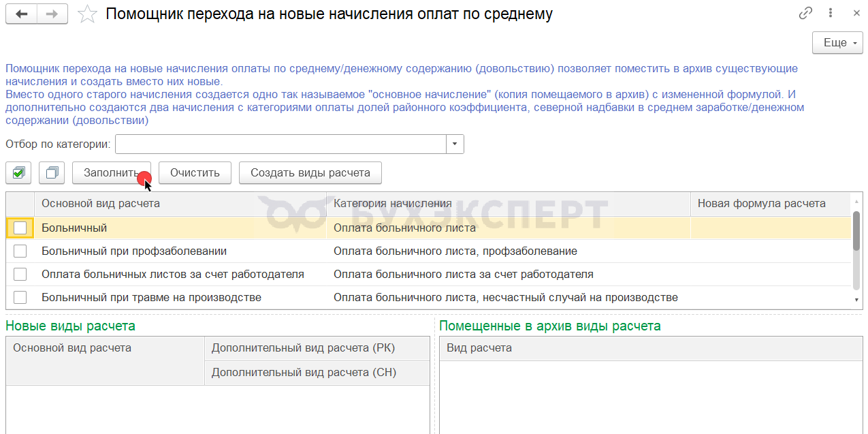
Task: Click the back navigation arrow
Action: pyautogui.click(x=21, y=14)
